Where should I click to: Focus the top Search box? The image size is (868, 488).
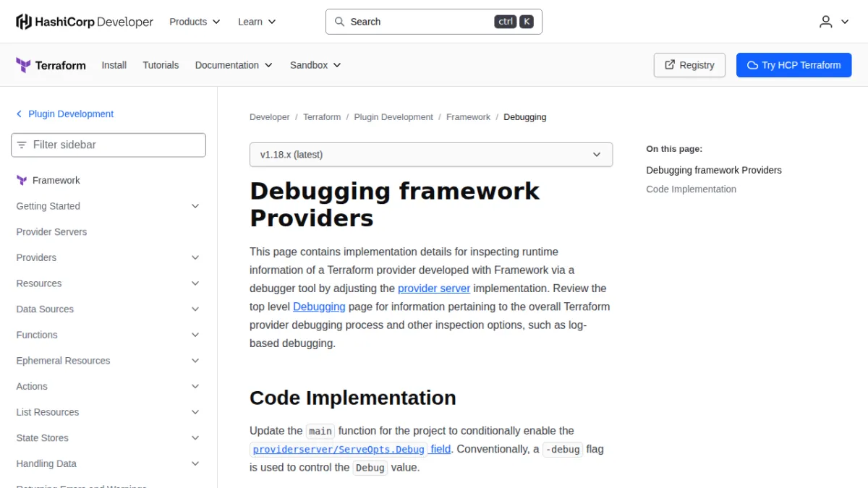click(x=434, y=22)
